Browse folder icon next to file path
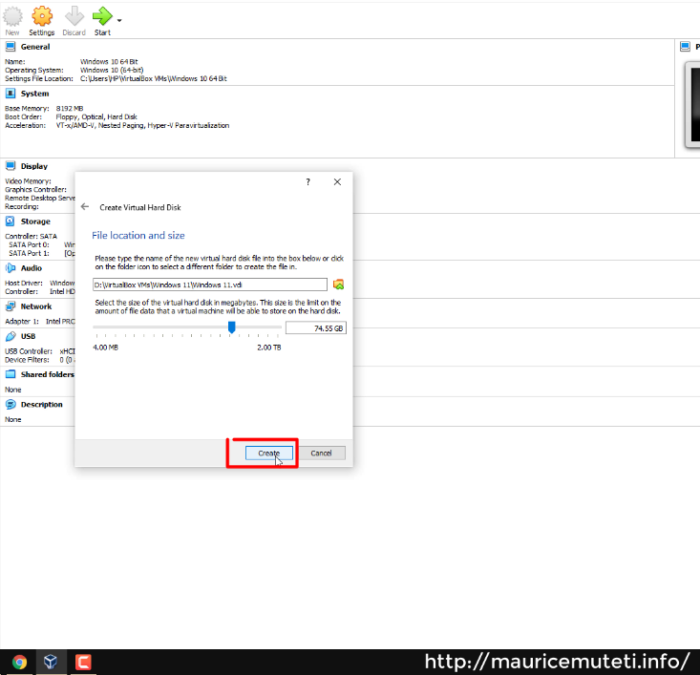This screenshot has width=700, height=675. 338,284
